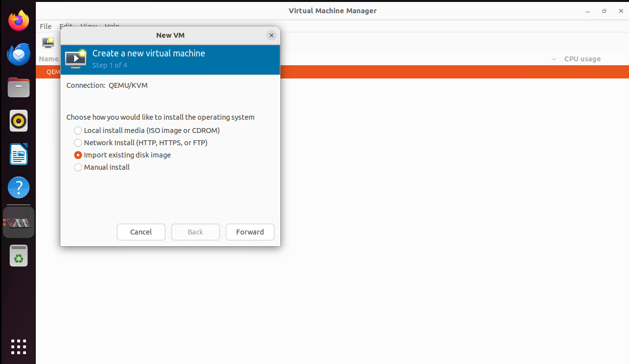Open the Help icon in dock
629x364 pixels.
point(19,187)
